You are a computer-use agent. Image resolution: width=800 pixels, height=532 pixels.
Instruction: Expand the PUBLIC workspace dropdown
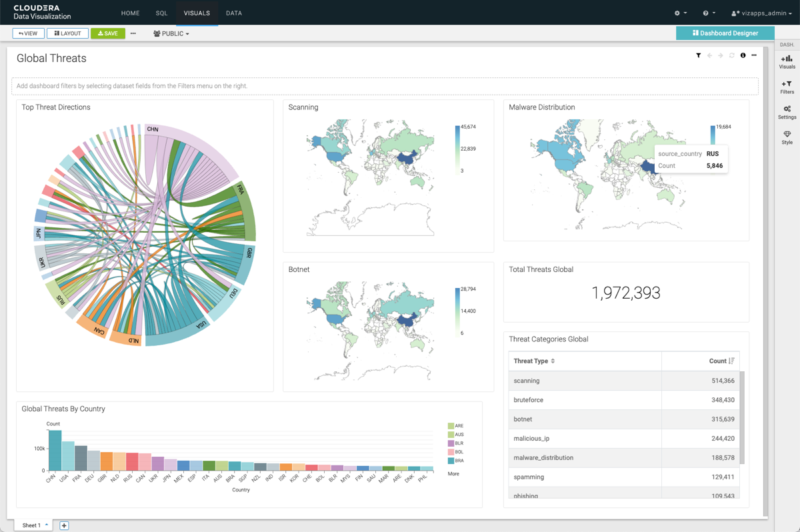(171, 33)
